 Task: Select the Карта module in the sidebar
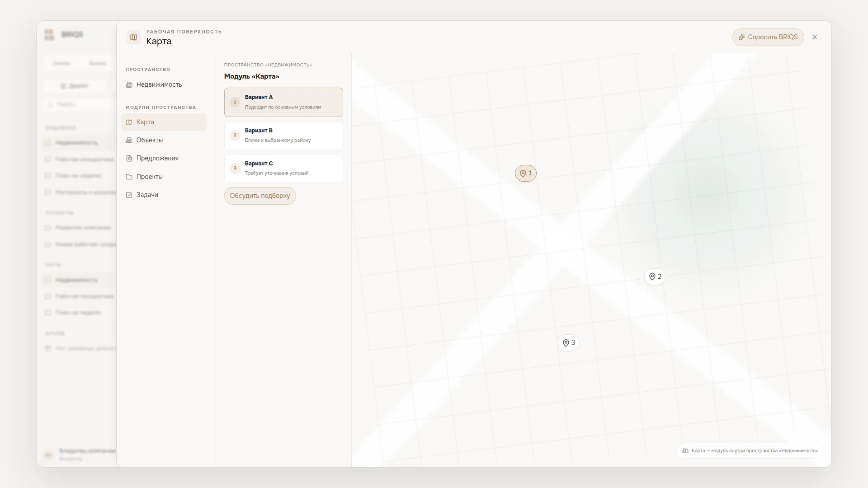pyautogui.click(x=164, y=122)
